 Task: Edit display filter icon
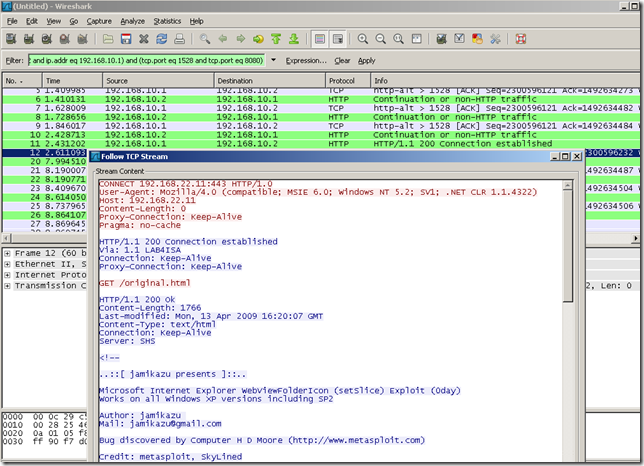point(460,39)
